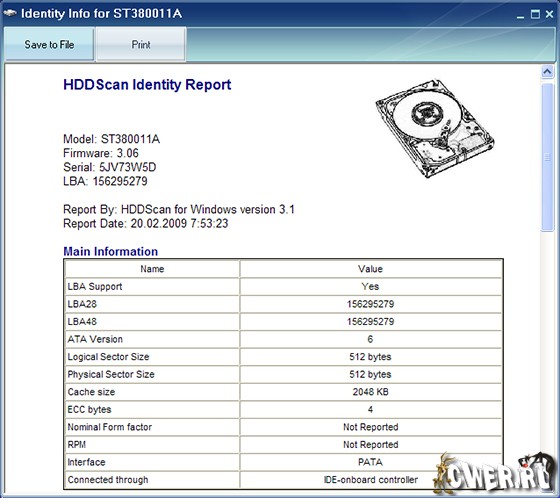Select the LBA Support row label
Screen dimensions: 560x498
click(95, 287)
